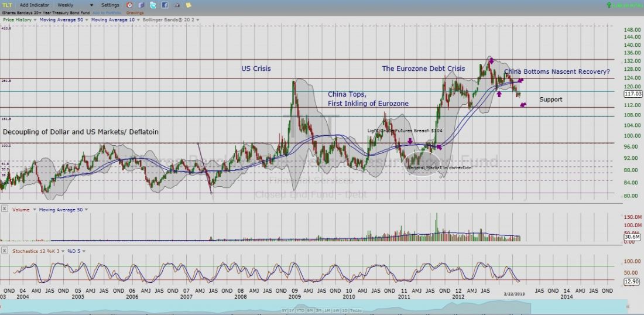This screenshot has width=644, height=315.
Task: Open the Weekly timeframe dropdown
Action: 72,5
